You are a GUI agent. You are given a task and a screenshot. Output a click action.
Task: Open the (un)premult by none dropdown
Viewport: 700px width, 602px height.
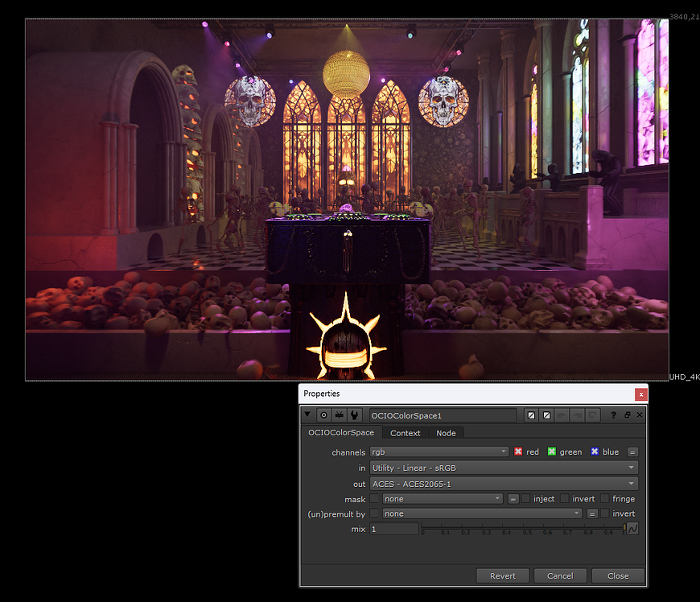(482, 513)
